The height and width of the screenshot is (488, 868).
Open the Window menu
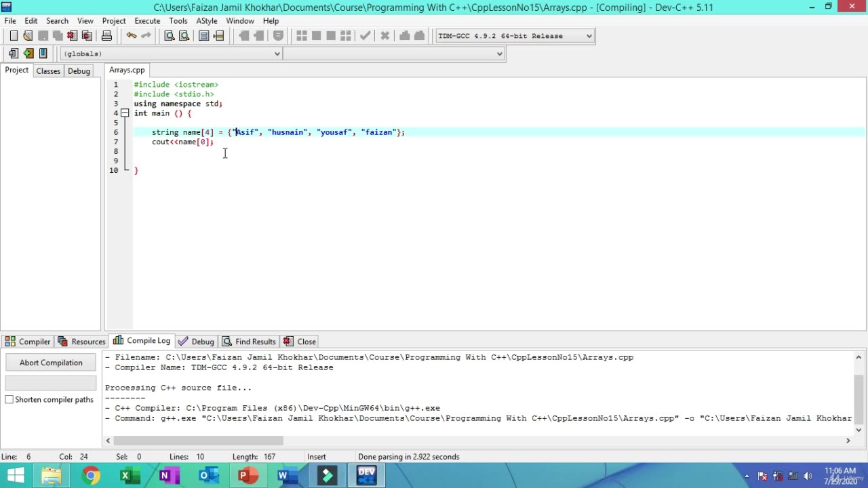pyautogui.click(x=240, y=21)
